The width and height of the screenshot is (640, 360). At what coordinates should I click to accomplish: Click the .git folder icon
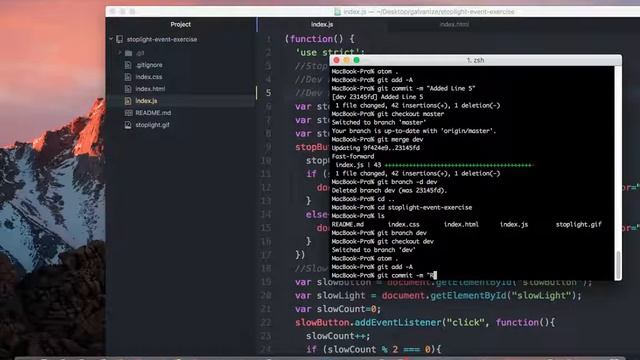pyautogui.click(x=129, y=53)
